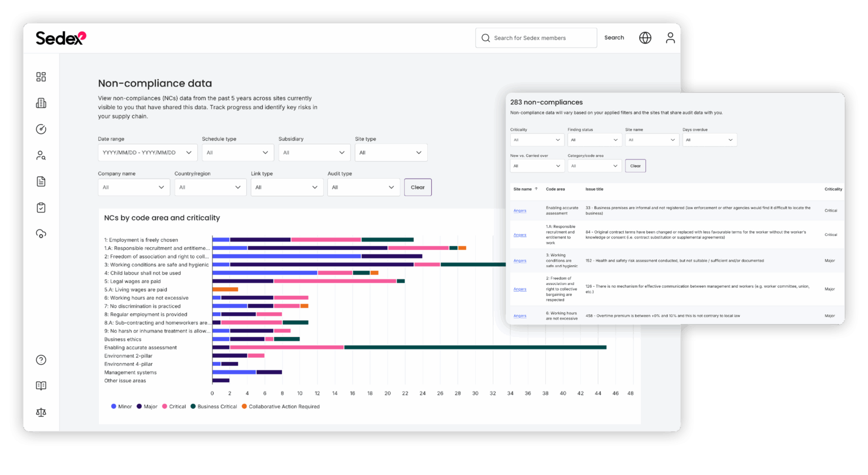
Task: Open the Criticality dropdown in non-compliances panel
Action: click(537, 140)
